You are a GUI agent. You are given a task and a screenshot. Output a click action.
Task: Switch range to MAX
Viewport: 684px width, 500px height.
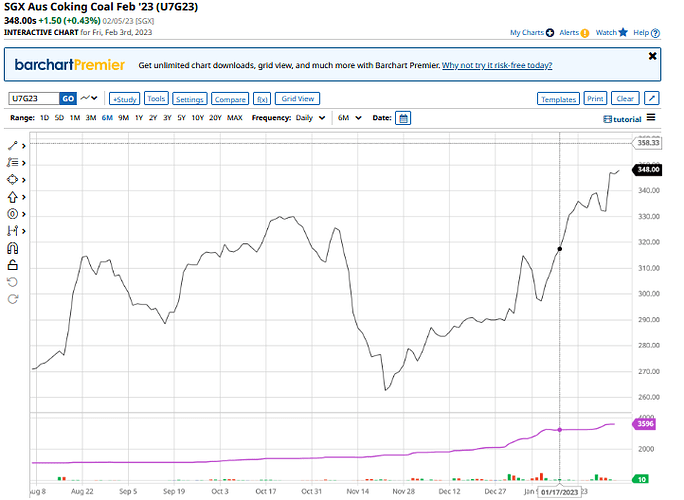[x=234, y=118]
